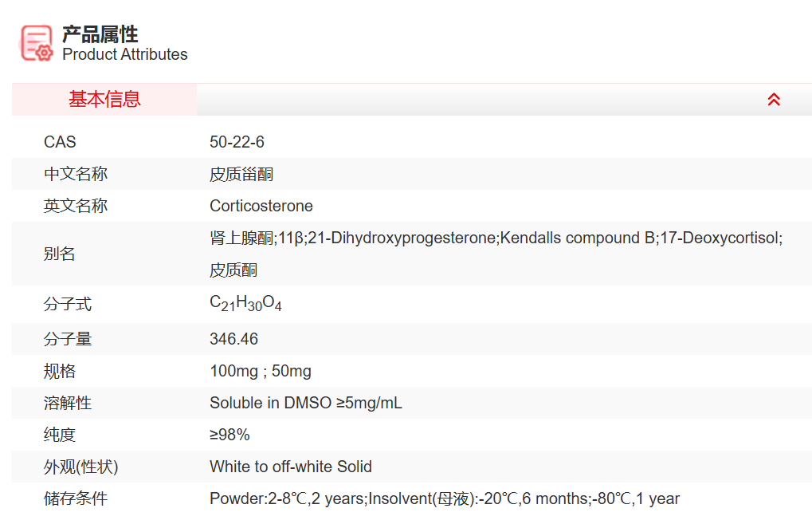Click the appearance White to off-white Solid
The width and height of the screenshot is (812, 528).
[290, 467]
